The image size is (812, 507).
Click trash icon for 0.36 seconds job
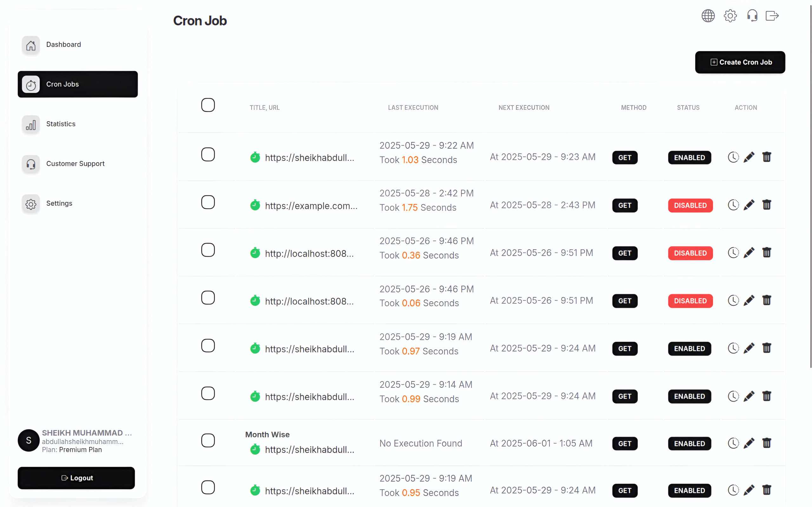[767, 253]
